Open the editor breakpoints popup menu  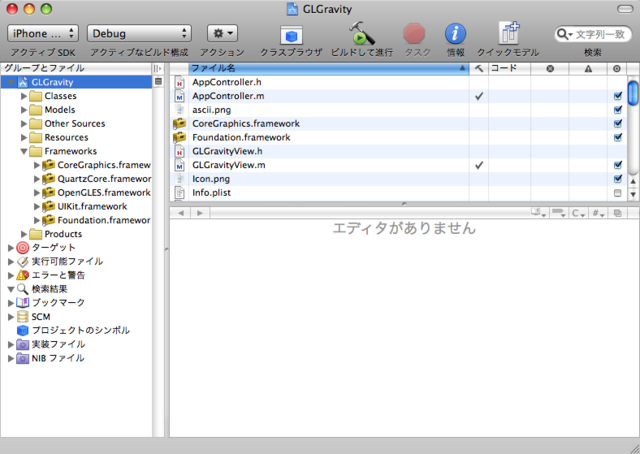tap(559, 213)
